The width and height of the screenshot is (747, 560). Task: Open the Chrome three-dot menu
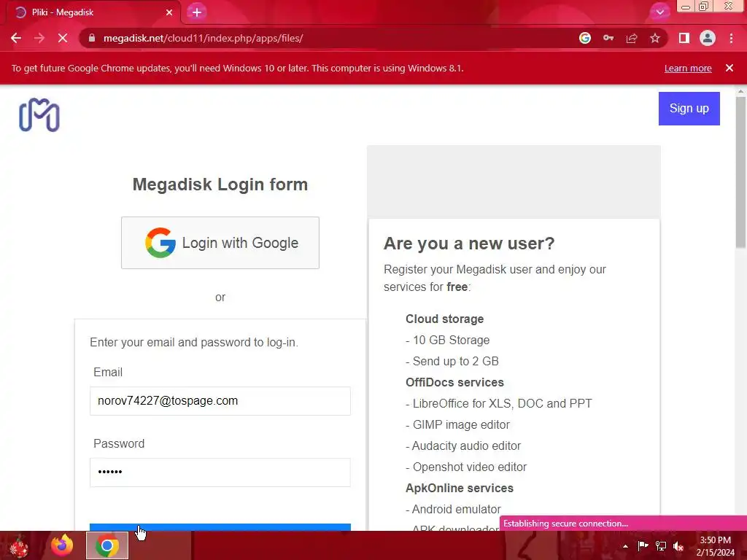click(x=731, y=38)
